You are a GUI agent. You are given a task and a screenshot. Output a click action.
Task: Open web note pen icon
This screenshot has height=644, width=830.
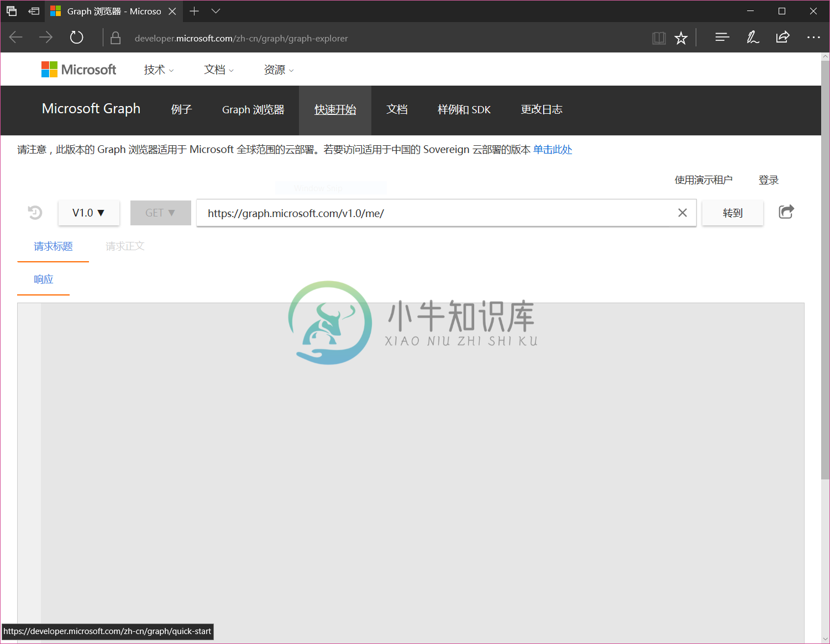tap(753, 38)
